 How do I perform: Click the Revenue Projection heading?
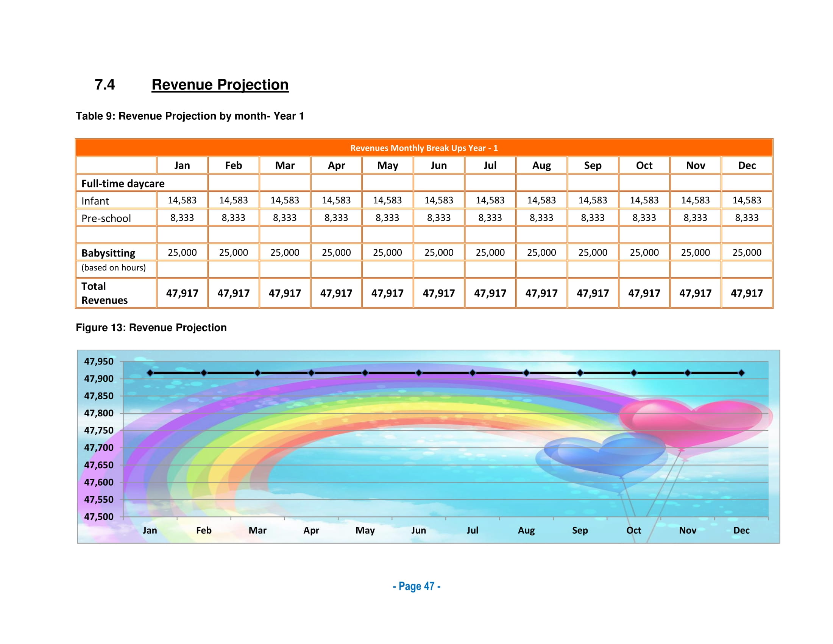(220, 85)
